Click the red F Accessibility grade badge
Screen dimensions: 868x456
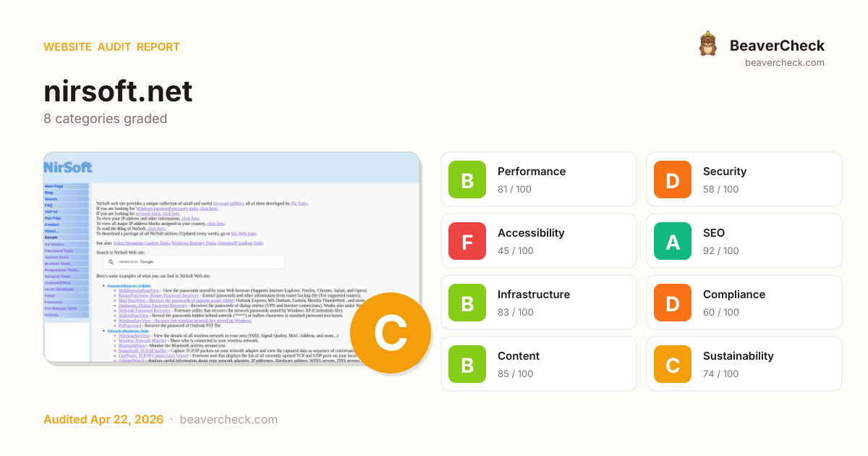pos(467,241)
